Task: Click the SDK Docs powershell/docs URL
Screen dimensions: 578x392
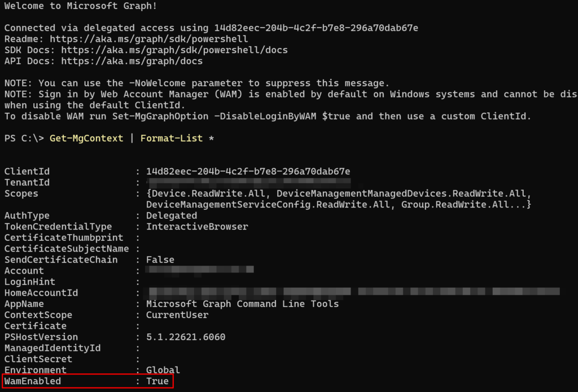Action: tap(174, 50)
